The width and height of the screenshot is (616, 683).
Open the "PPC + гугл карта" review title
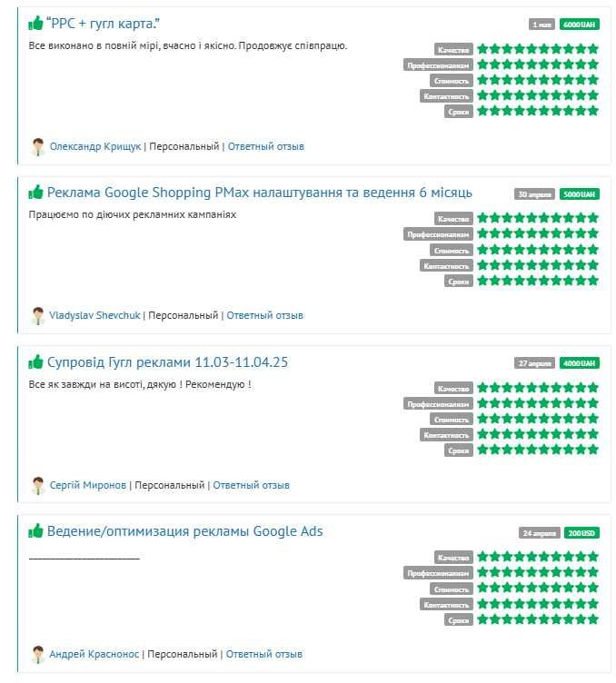pos(103,24)
